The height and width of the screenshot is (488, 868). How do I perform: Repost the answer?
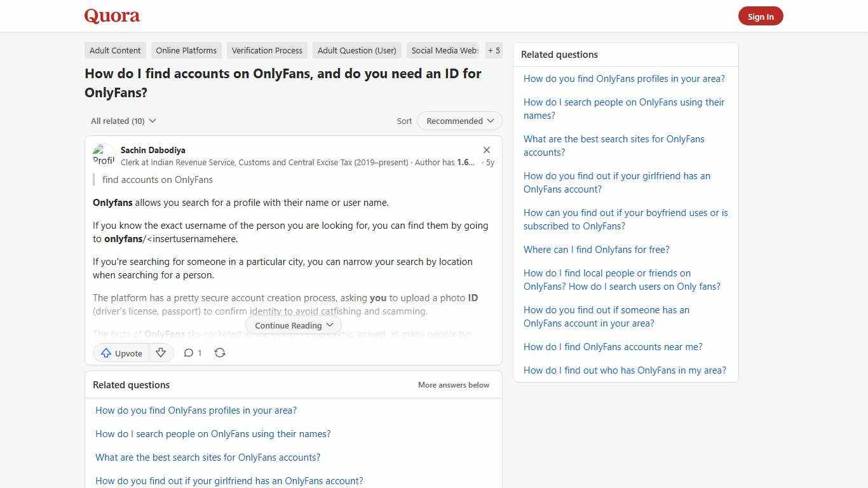220,353
